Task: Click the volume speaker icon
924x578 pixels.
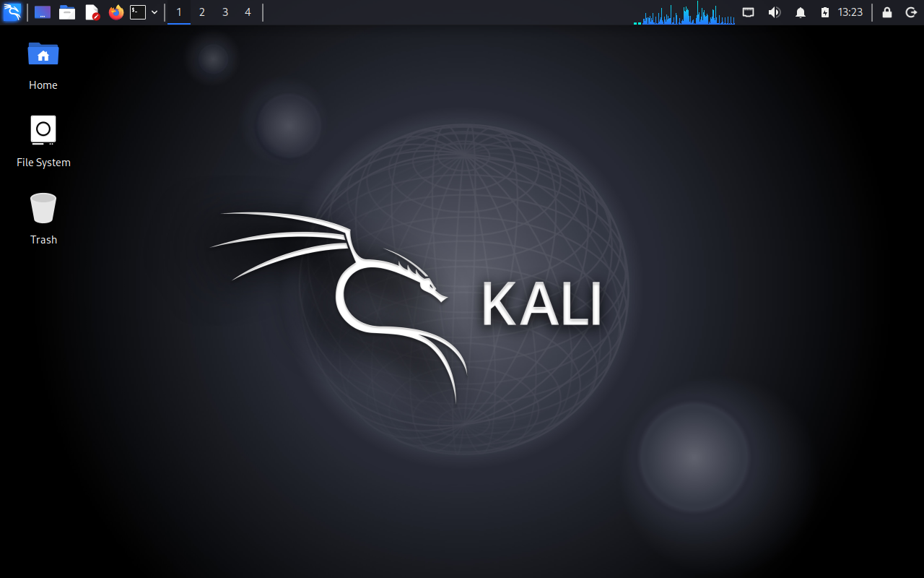Action: pyautogui.click(x=775, y=12)
